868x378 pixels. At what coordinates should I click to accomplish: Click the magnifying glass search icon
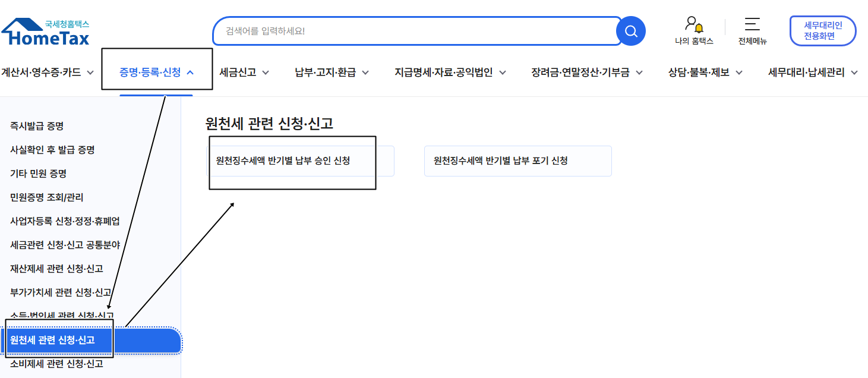[x=630, y=31]
